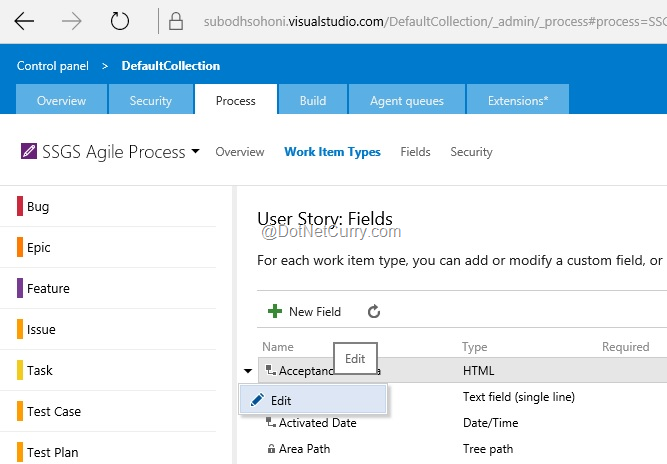
Task: Select the Test Case work item type
Action: tap(108, 411)
